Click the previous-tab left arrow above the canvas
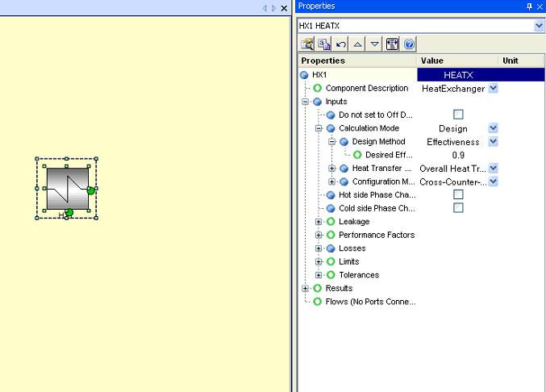The height and width of the screenshot is (392, 546). pyautogui.click(x=265, y=8)
